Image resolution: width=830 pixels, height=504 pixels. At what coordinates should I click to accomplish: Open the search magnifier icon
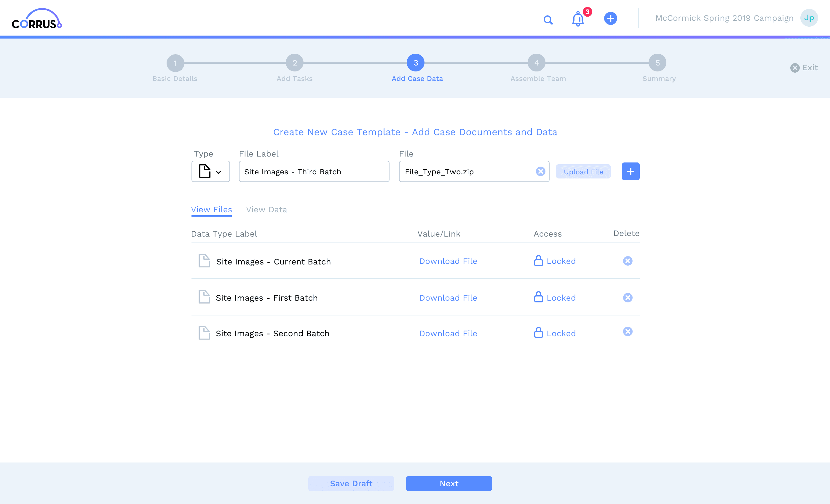pos(548,20)
